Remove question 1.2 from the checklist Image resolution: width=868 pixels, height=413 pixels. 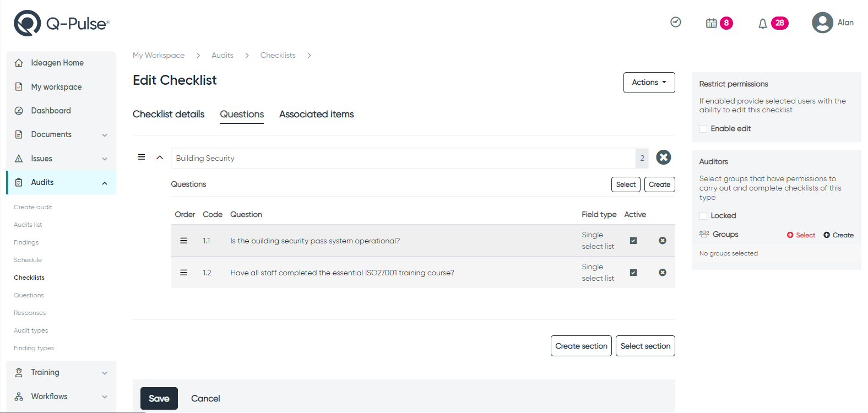tap(663, 273)
